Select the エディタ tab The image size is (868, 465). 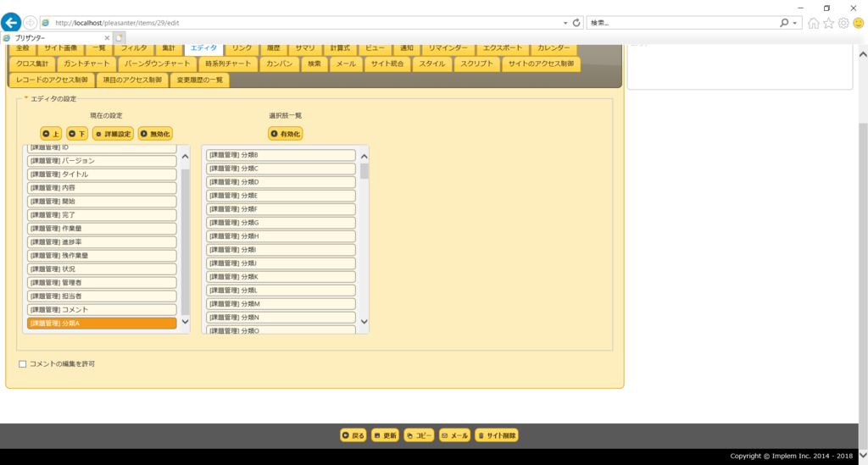coord(203,48)
